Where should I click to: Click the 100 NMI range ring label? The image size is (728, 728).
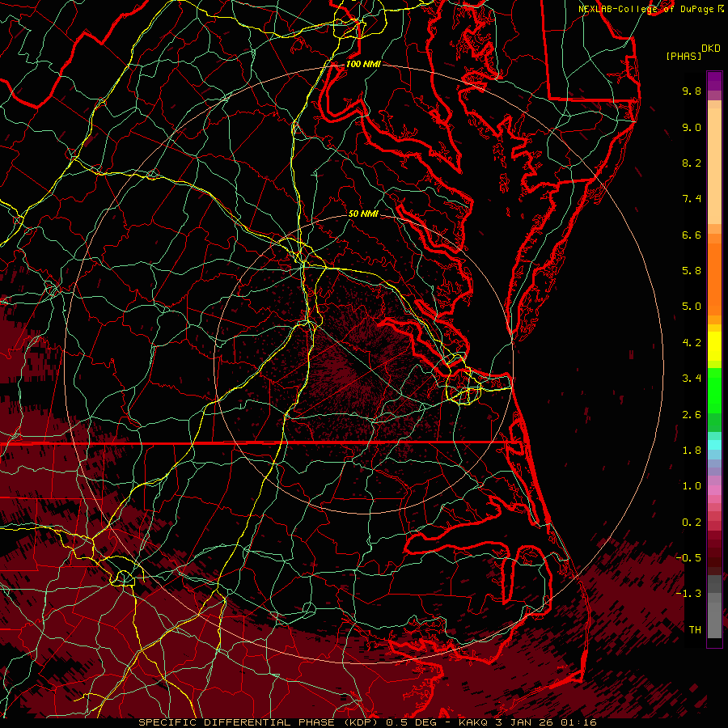[363, 64]
